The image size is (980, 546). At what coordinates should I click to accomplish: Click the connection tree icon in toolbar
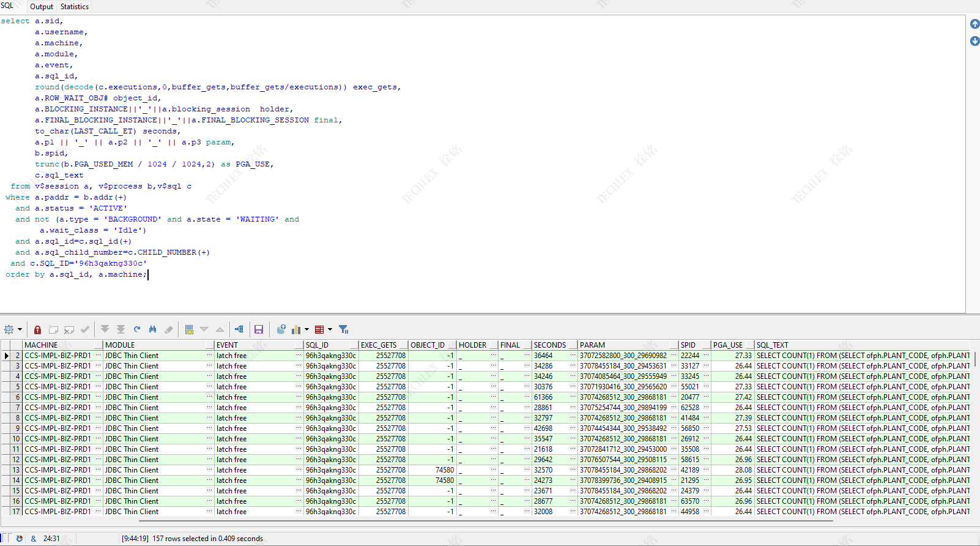[x=239, y=329]
